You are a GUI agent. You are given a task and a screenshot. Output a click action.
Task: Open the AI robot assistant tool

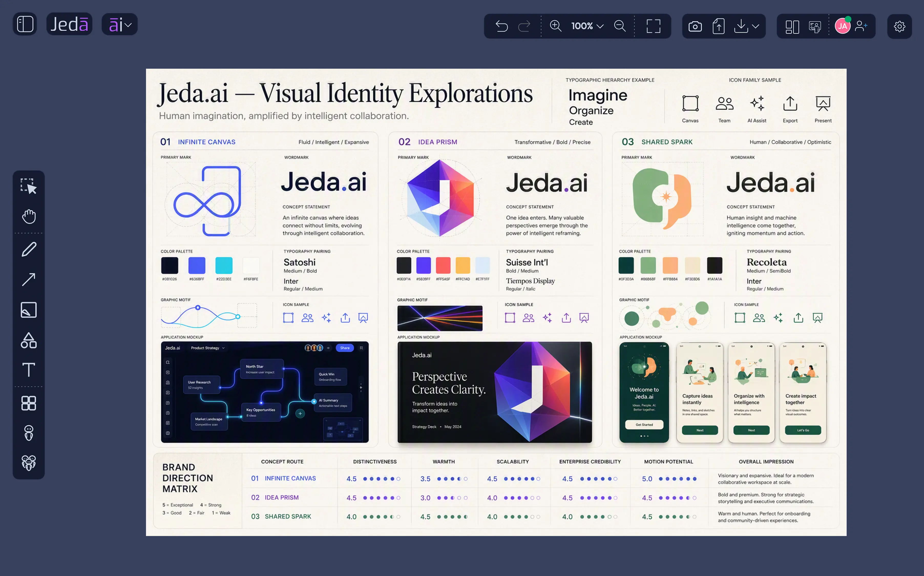coord(28,433)
